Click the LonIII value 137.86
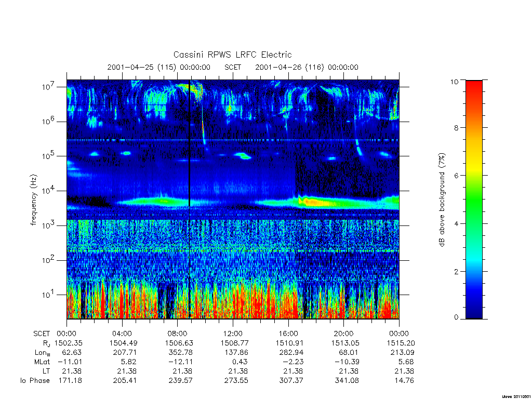 click(x=236, y=353)
